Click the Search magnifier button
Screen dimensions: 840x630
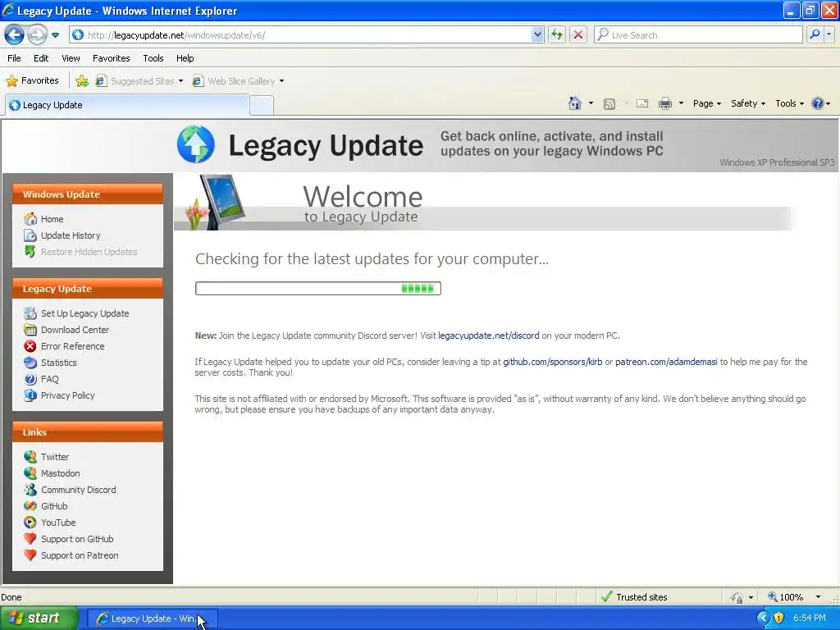pyautogui.click(x=815, y=34)
